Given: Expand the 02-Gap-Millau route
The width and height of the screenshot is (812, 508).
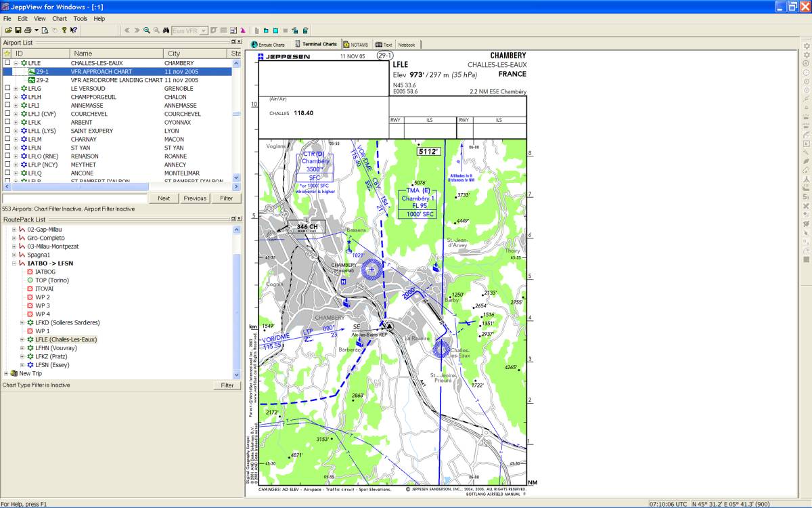Looking at the screenshot, I should pyautogui.click(x=14, y=230).
